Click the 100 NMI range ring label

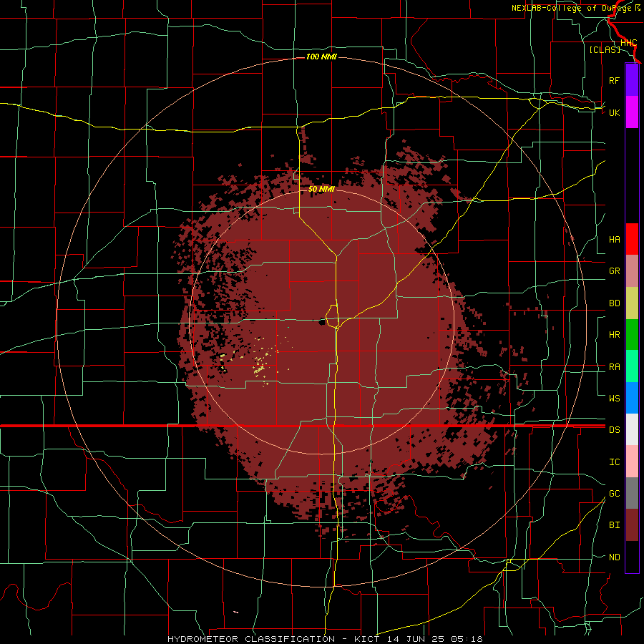click(321, 57)
